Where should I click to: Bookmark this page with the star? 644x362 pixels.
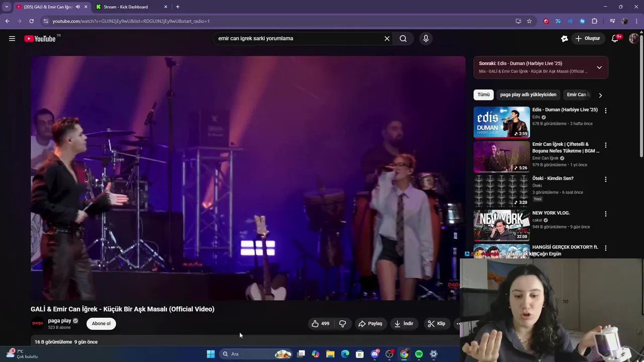coord(529,21)
